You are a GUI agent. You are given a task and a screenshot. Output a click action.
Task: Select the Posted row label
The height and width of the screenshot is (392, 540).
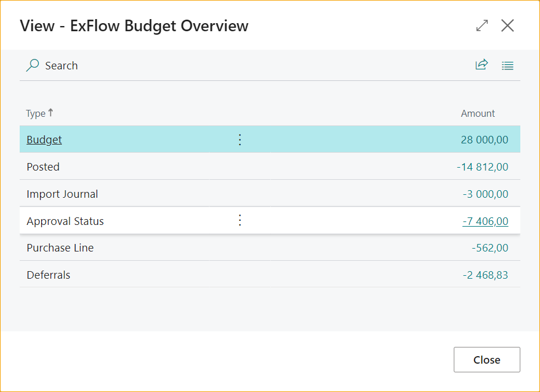[43, 167]
